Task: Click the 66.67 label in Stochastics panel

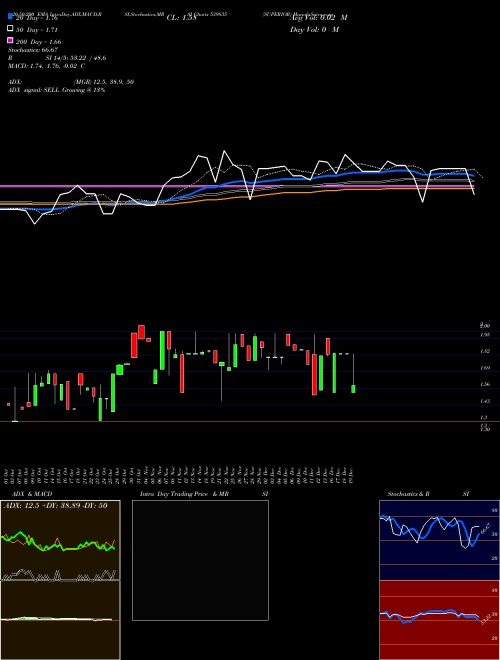Action: [485, 528]
